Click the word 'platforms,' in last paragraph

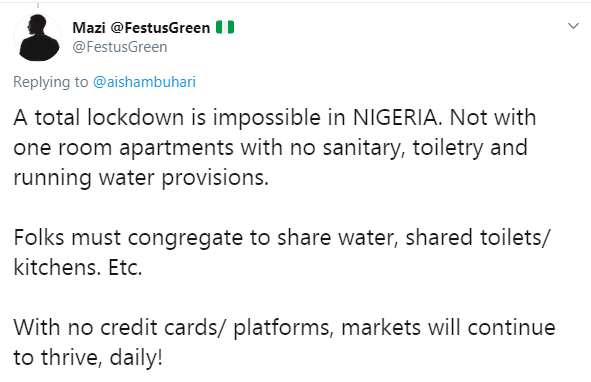point(283,328)
